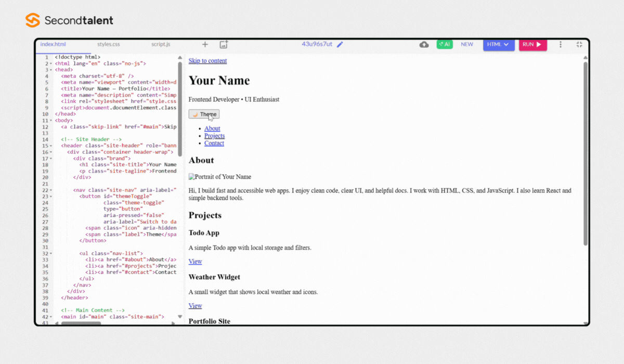Click the cloud upload save icon
Viewport: 624px width, 364px height.
coord(424,45)
